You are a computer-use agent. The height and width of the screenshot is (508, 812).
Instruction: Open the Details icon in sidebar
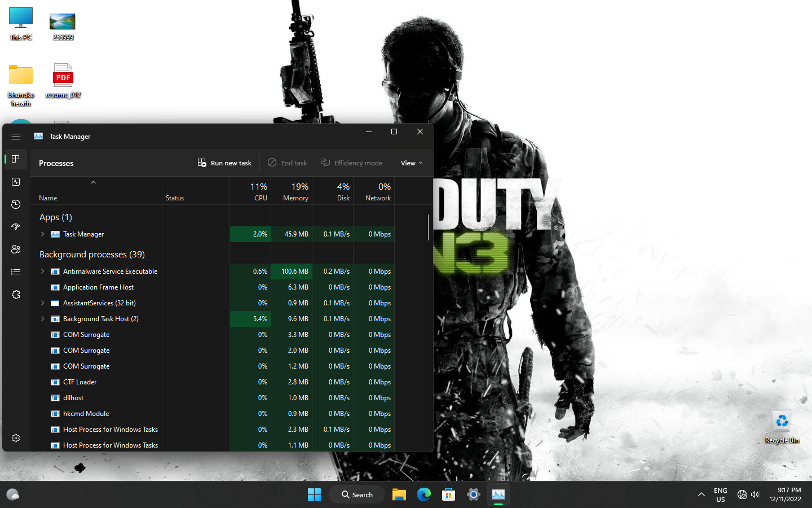(16, 272)
